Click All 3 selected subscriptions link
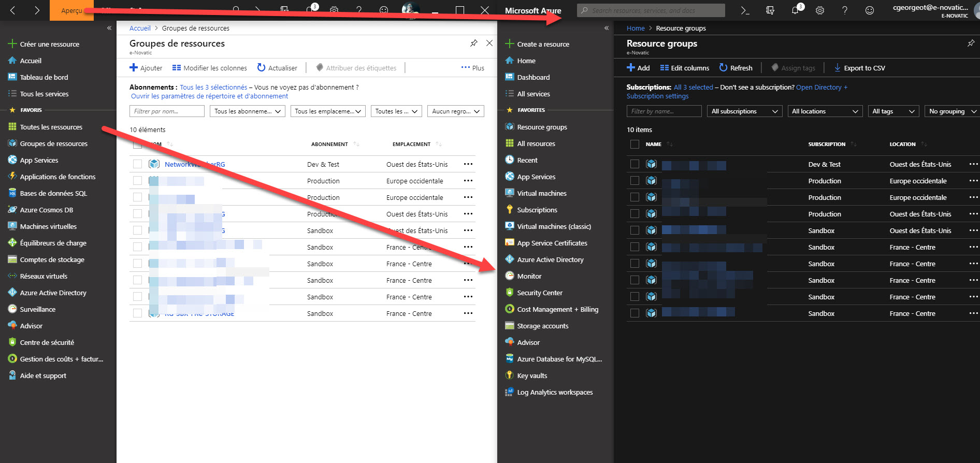Screen dimensions: 980x463 pos(694,88)
